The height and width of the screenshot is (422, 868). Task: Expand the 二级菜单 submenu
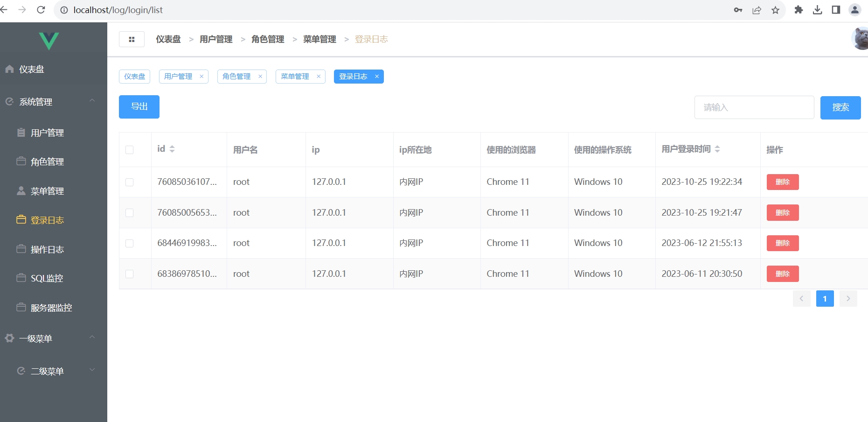click(x=54, y=371)
